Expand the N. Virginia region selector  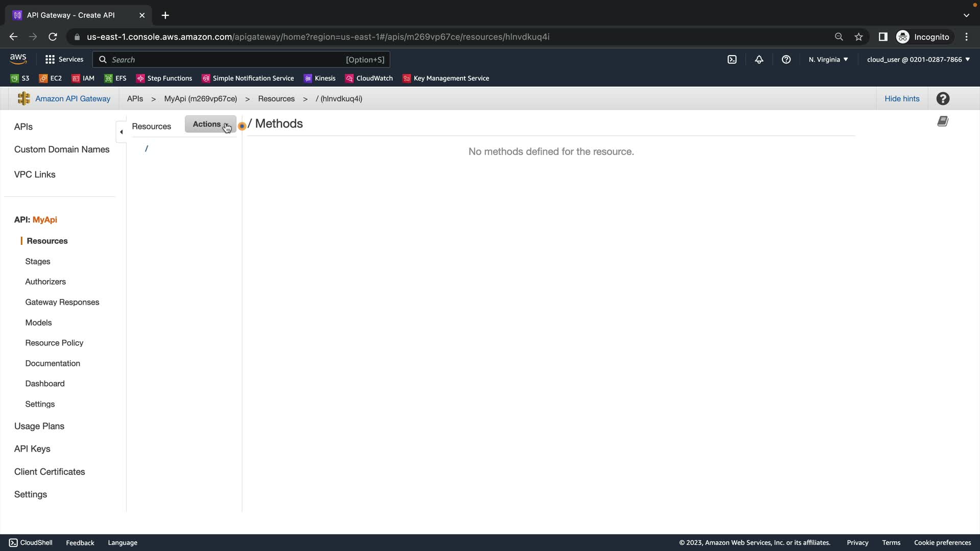[x=828, y=60]
